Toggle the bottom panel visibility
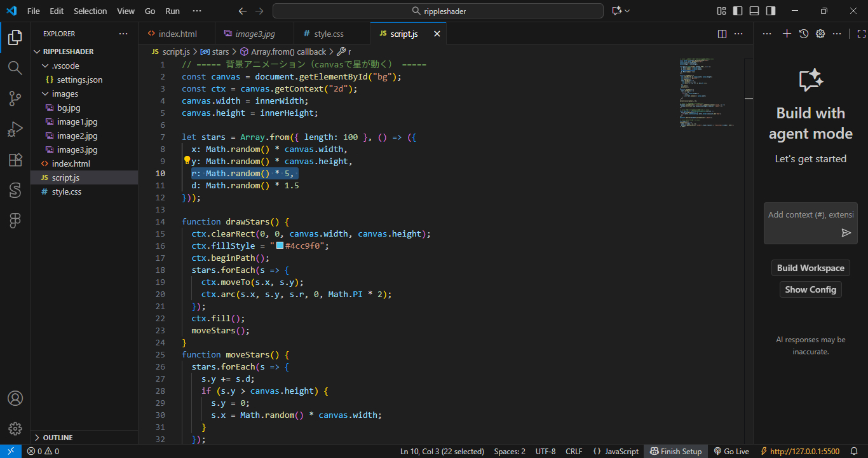 tap(754, 10)
